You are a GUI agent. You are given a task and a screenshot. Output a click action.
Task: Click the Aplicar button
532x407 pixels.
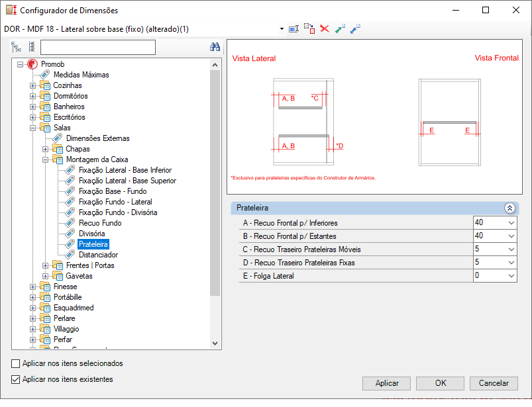(x=387, y=383)
